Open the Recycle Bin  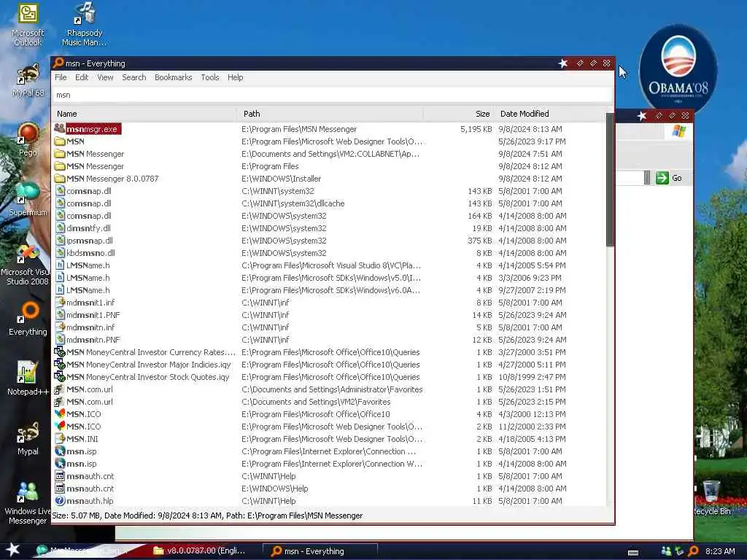(711, 499)
